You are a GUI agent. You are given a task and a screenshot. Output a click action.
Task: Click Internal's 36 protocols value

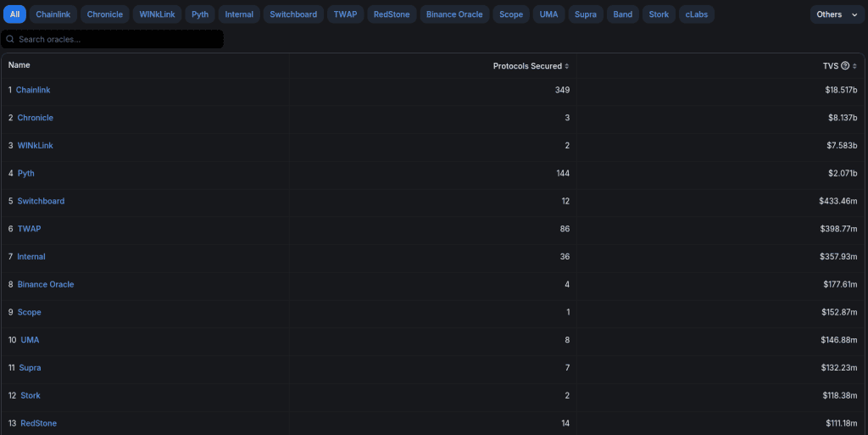point(565,256)
